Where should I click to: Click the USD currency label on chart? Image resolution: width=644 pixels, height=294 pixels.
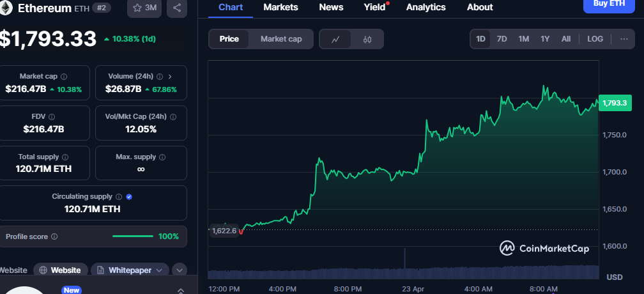point(615,277)
